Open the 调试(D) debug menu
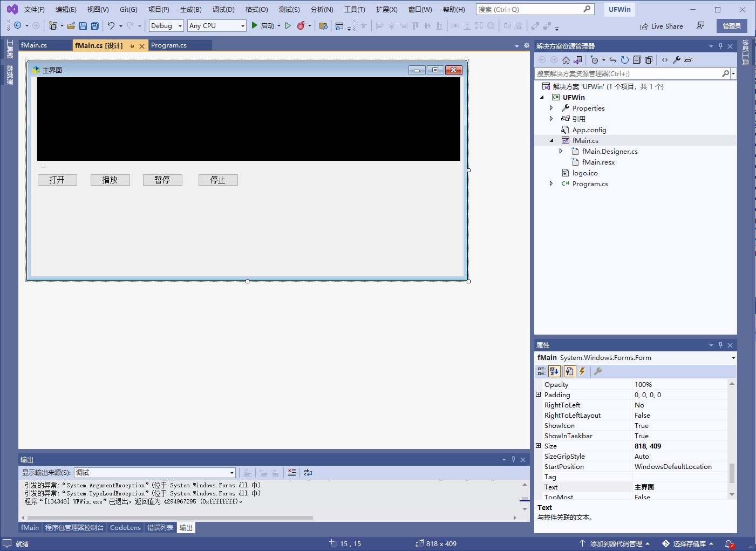Viewport: 756px width, 551px height. [223, 10]
